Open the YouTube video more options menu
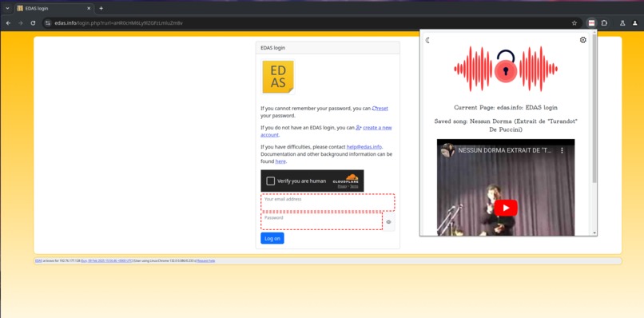 pos(563,150)
